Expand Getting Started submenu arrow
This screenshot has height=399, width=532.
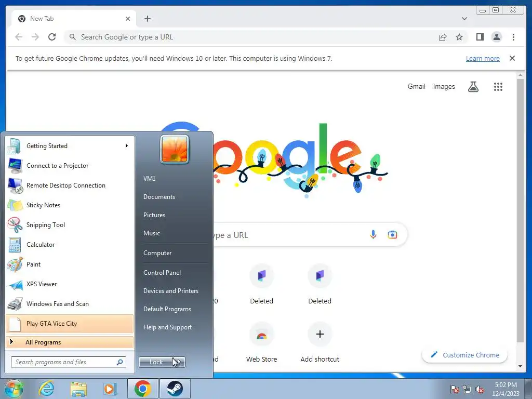[127, 146]
